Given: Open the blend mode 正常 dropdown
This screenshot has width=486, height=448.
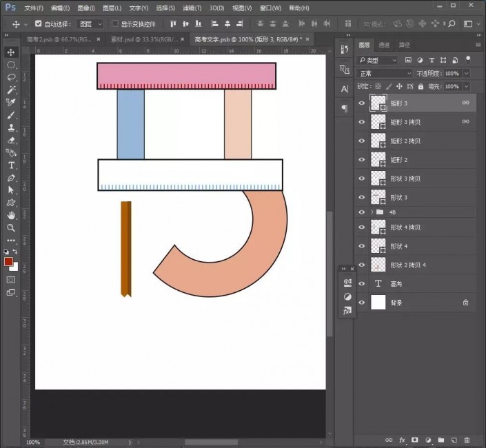Looking at the screenshot, I should tap(385, 74).
